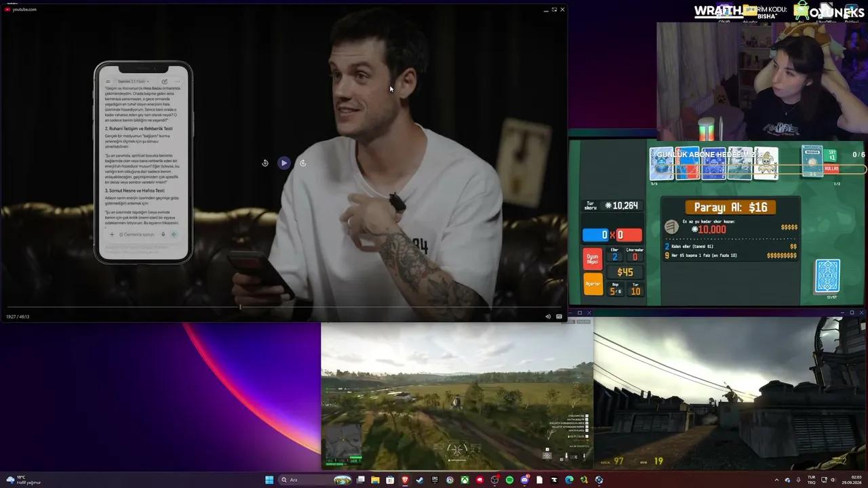Sell the consumable card with Sat $1
The image size is (868, 488).
click(832, 155)
